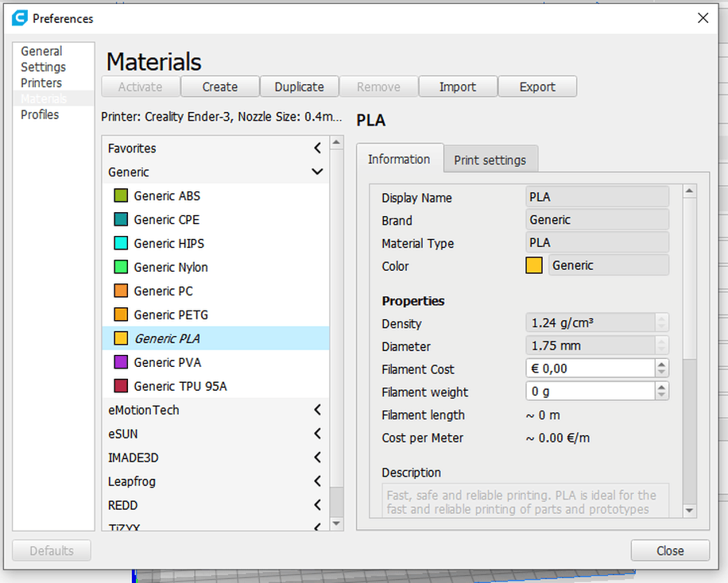Screen dimensions: 728x583
Task: Click material list scrollbar down arrow
Action: pos(337,523)
